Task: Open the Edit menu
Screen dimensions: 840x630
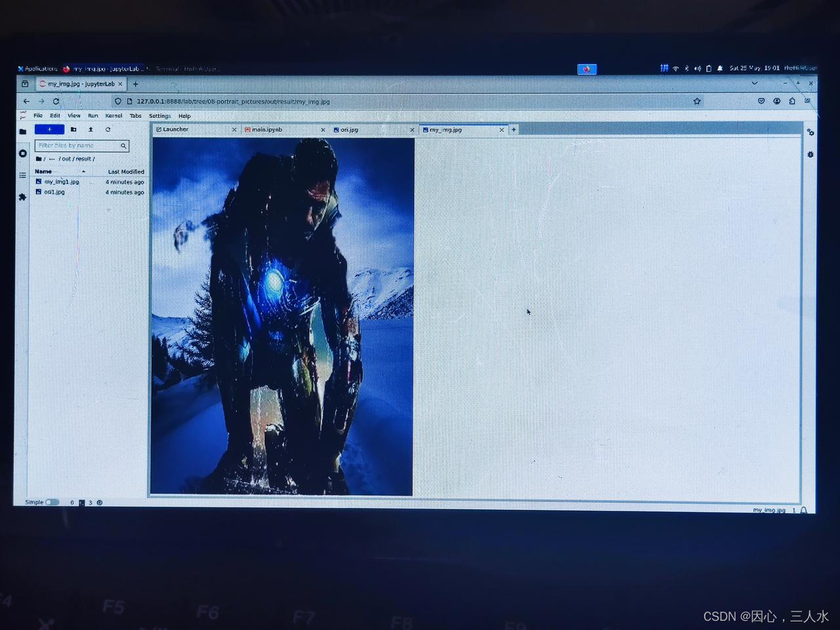Action: click(55, 115)
